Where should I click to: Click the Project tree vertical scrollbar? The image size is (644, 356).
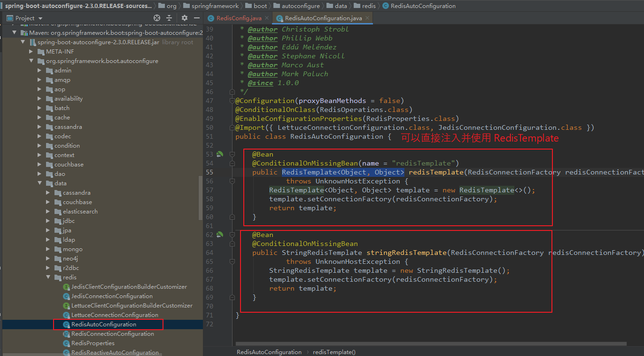(201, 198)
